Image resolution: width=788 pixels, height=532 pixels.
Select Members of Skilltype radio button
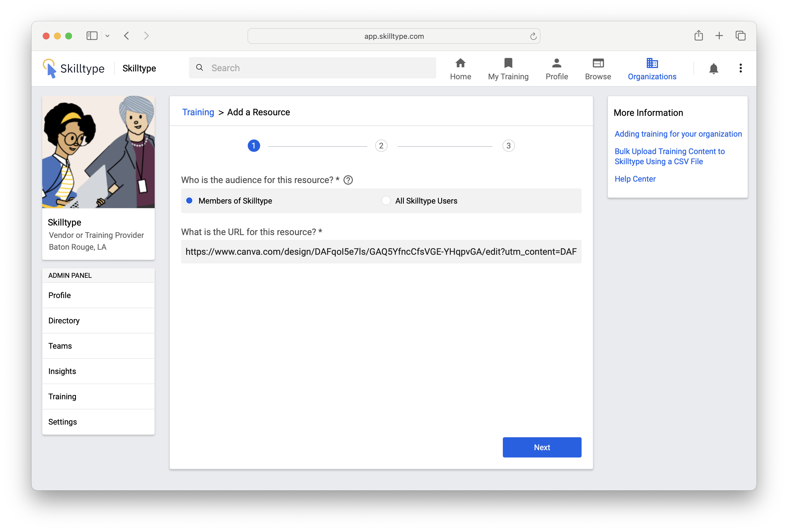190,201
